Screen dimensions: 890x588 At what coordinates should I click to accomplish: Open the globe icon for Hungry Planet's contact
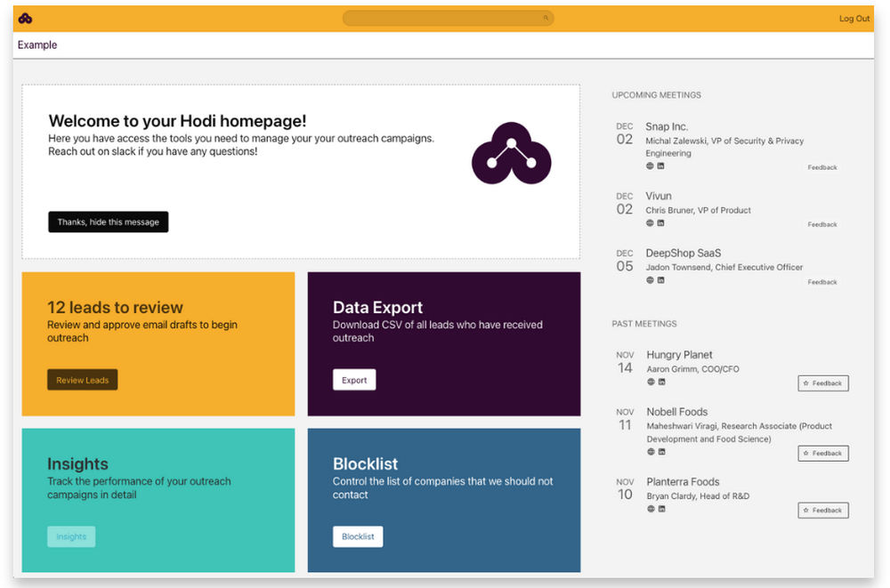click(651, 382)
